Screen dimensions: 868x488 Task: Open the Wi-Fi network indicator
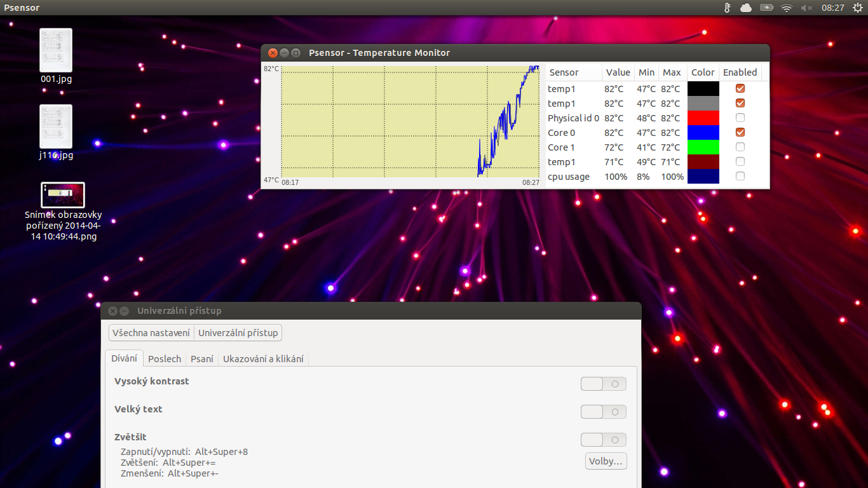click(x=787, y=8)
